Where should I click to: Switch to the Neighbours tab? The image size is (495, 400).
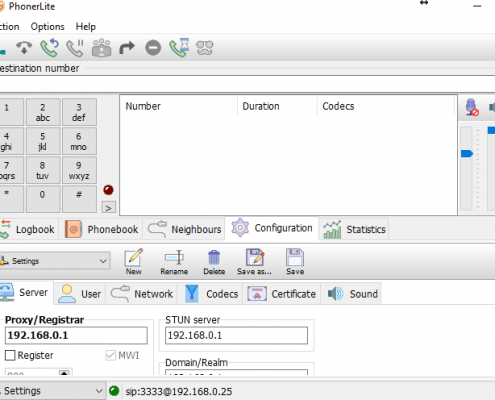(184, 229)
